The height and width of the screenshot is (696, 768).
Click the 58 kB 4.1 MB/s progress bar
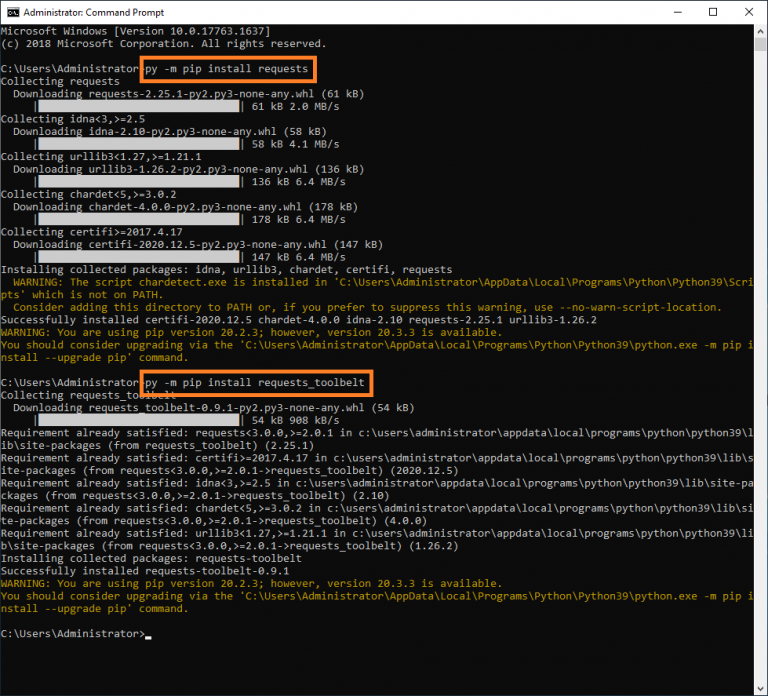click(139, 144)
